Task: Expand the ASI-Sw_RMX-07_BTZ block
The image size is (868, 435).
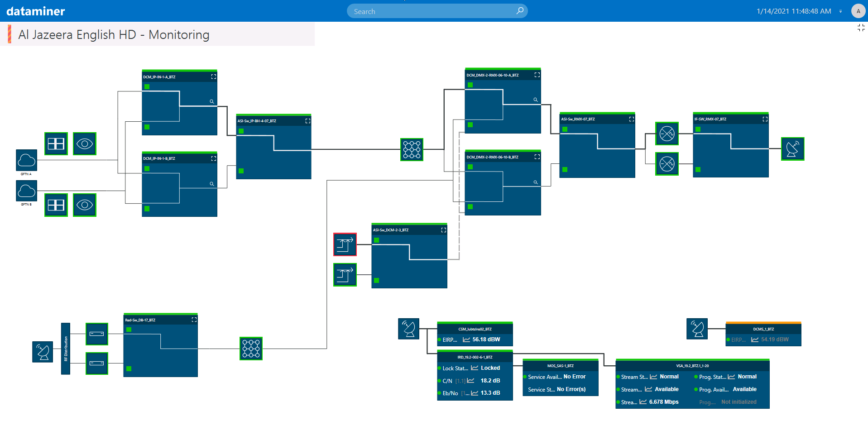Action: click(x=632, y=119)
